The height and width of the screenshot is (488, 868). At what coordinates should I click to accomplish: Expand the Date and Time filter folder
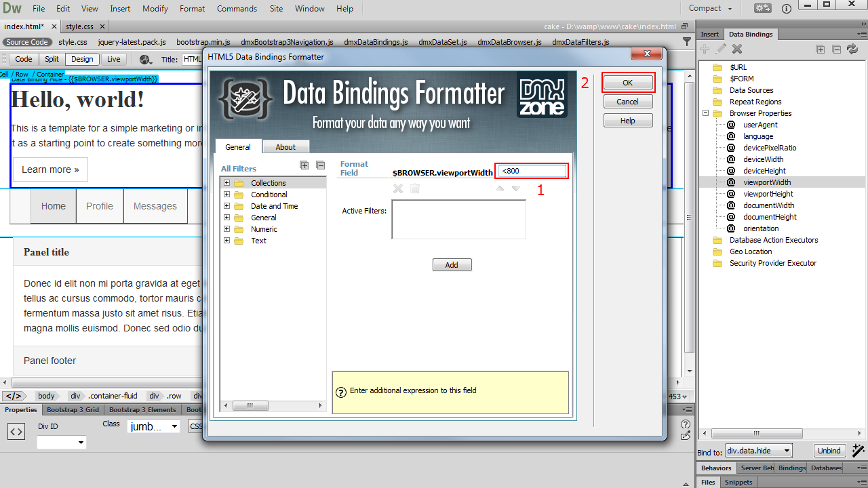pyautogui.click(x=227, y=206)
